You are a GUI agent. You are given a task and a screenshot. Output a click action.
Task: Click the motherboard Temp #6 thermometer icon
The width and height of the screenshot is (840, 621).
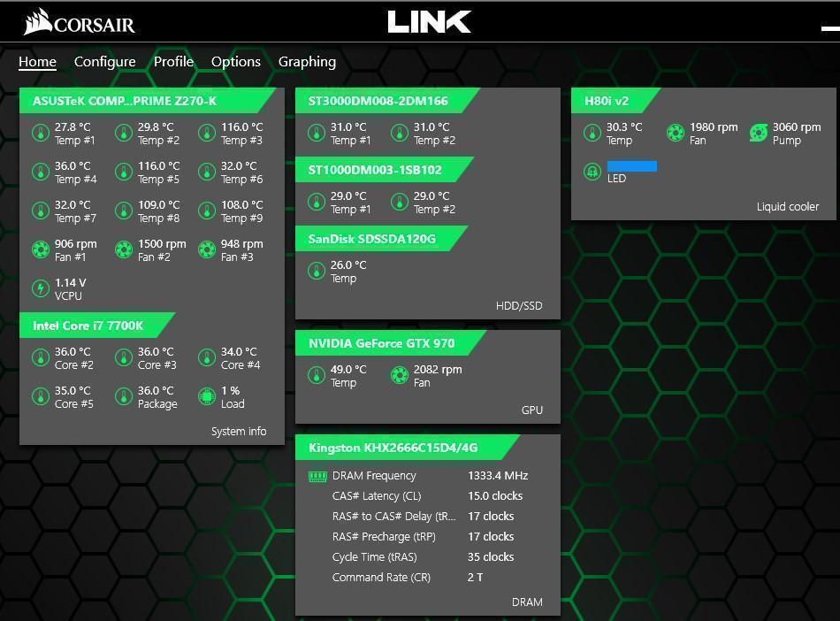[x=207, y=172]
